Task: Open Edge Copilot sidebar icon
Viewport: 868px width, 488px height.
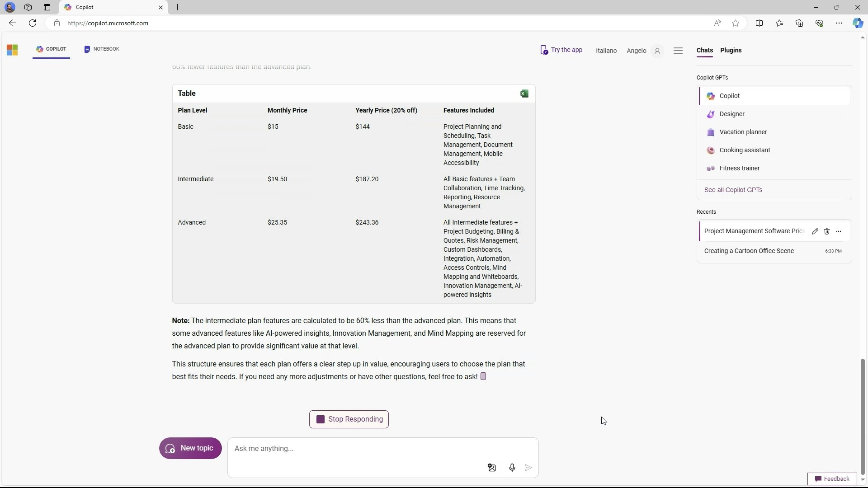Action: pyautogui.click(x=858, y=23)
